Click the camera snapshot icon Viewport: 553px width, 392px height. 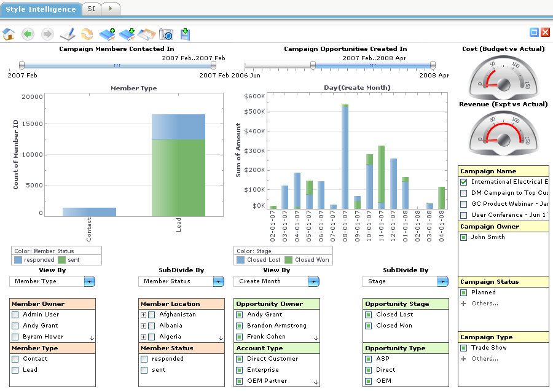pyautogui.click(x=166, y=34)
